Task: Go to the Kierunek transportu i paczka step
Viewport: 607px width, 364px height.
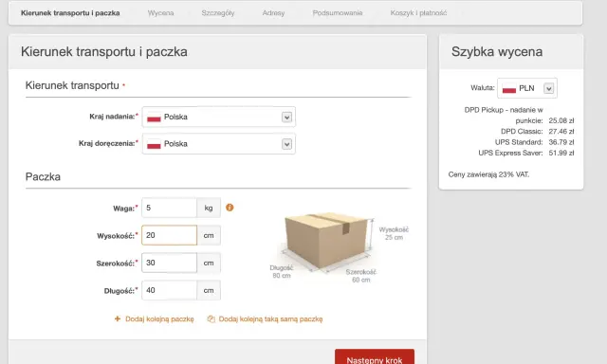Action: click(70, 13)
